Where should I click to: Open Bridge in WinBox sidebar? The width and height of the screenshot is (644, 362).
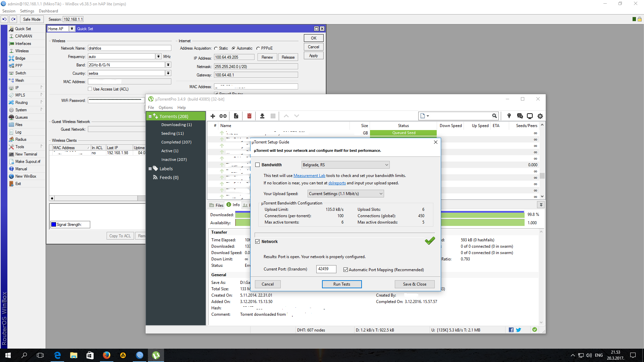tap(20, 58)
